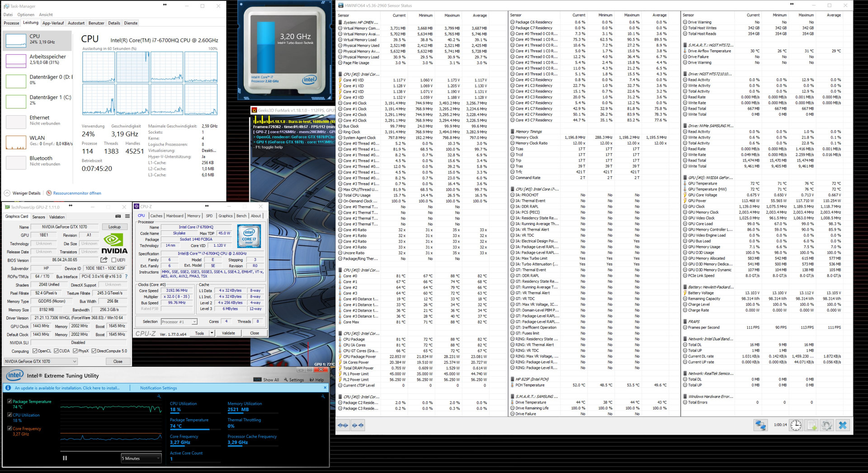Open HWiNFO network remote monitoring icon

click(x=760, y=425)
